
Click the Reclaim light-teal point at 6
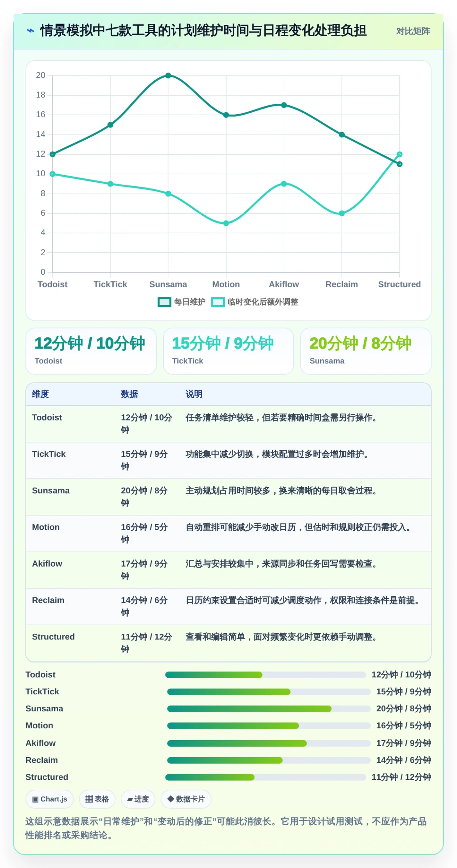(342, 213)
